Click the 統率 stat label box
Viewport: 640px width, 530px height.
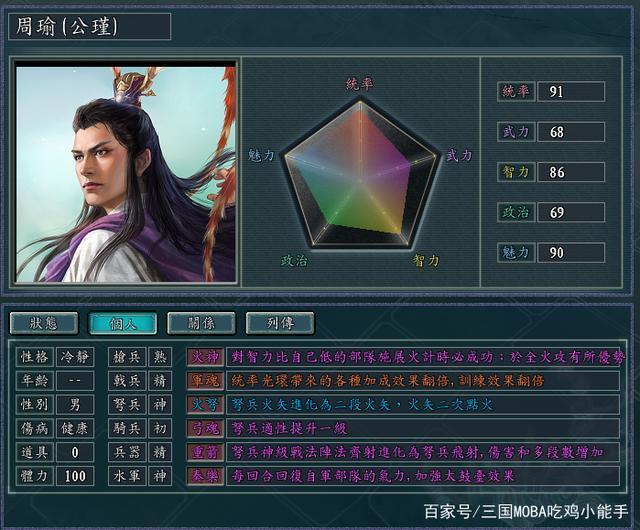(516, 91)
